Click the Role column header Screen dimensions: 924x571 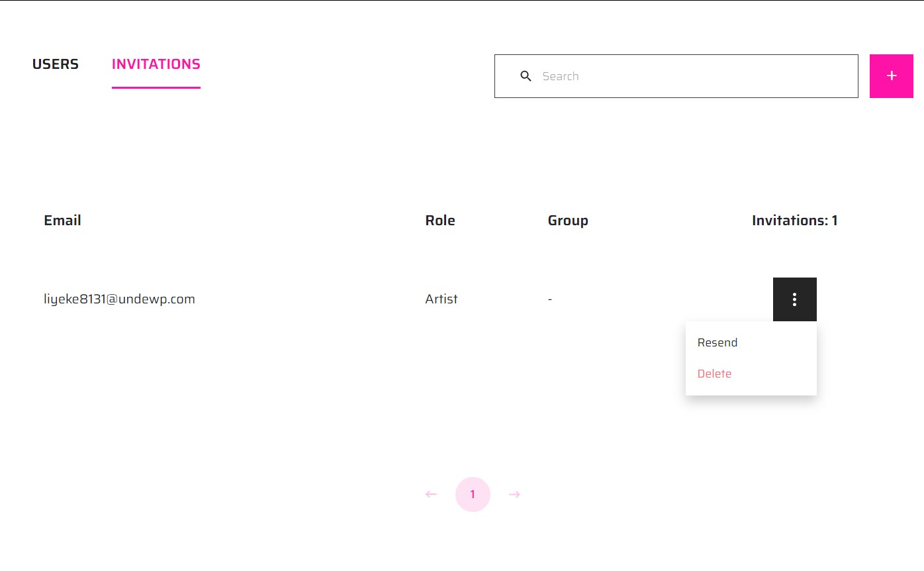coord(440,221)
